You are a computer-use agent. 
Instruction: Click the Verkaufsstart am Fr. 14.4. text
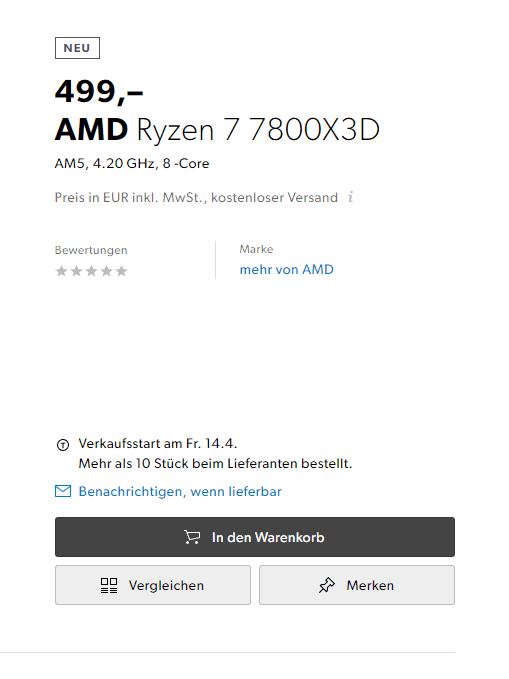click(158, 443)
